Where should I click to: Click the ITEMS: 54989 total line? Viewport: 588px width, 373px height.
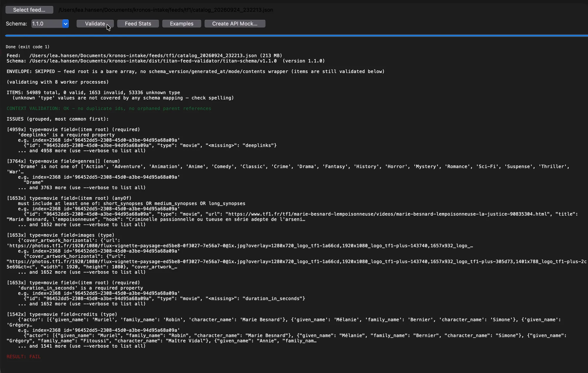[x=93, y=93]
